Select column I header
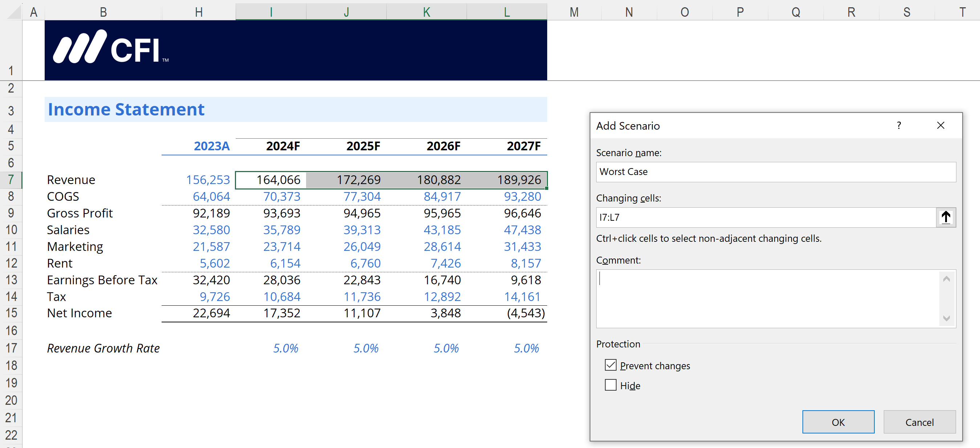This screenshot has height=448, width=980. pos(271,12)
